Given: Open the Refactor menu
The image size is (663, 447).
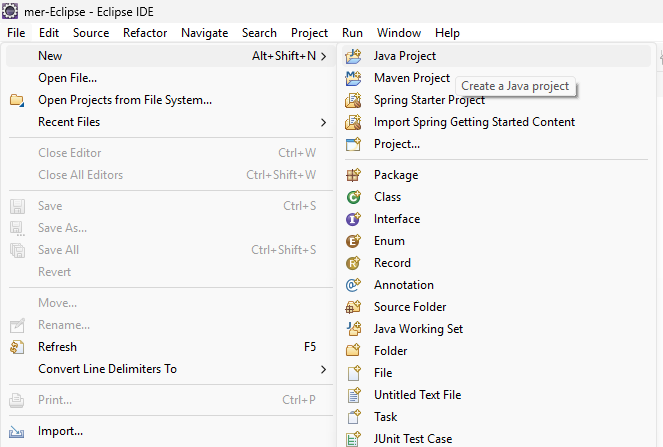Looking at the screenshot, I should 145,33.
